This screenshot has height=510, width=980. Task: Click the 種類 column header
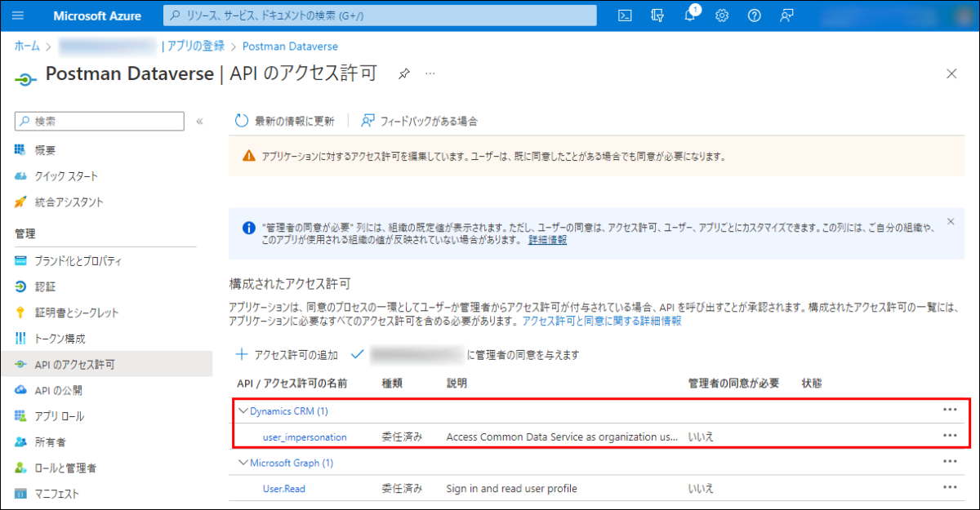click(x=392, y=383)
